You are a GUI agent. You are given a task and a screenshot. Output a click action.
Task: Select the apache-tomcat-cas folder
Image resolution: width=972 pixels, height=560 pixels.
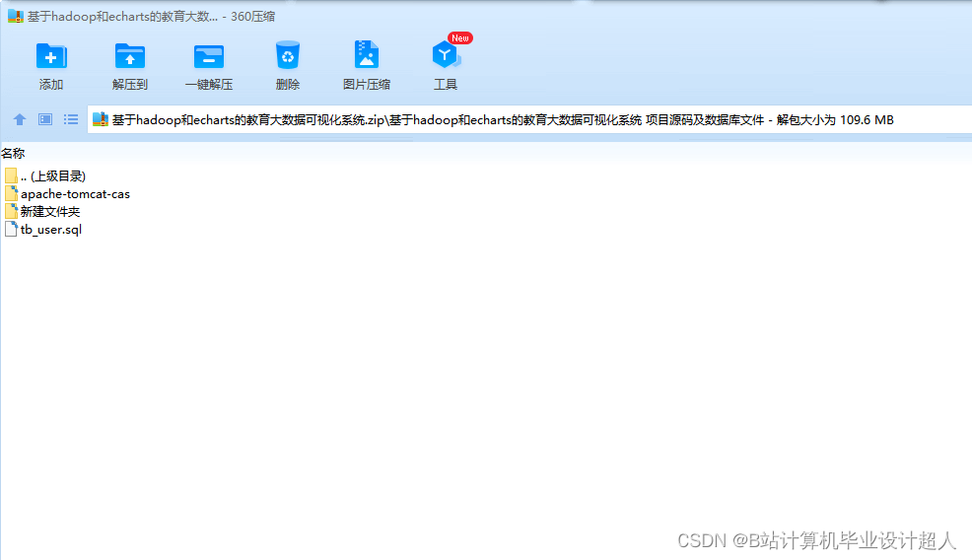(x=68, y=194)
